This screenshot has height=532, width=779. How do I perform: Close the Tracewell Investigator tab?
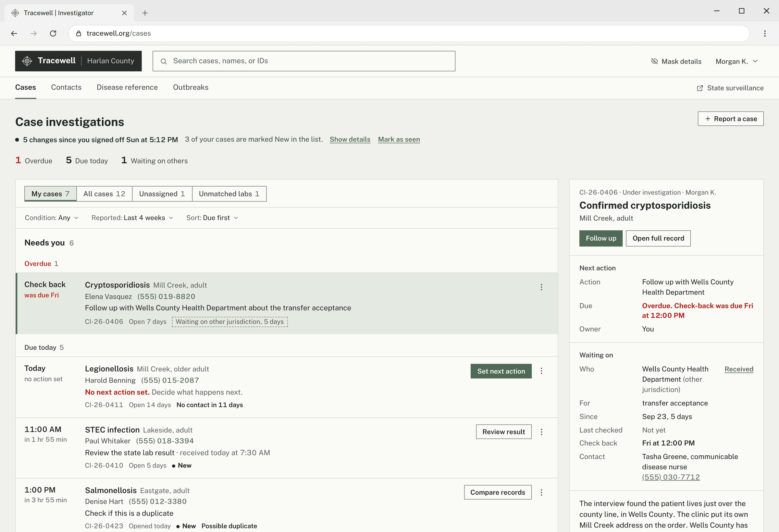click(124, 13)
